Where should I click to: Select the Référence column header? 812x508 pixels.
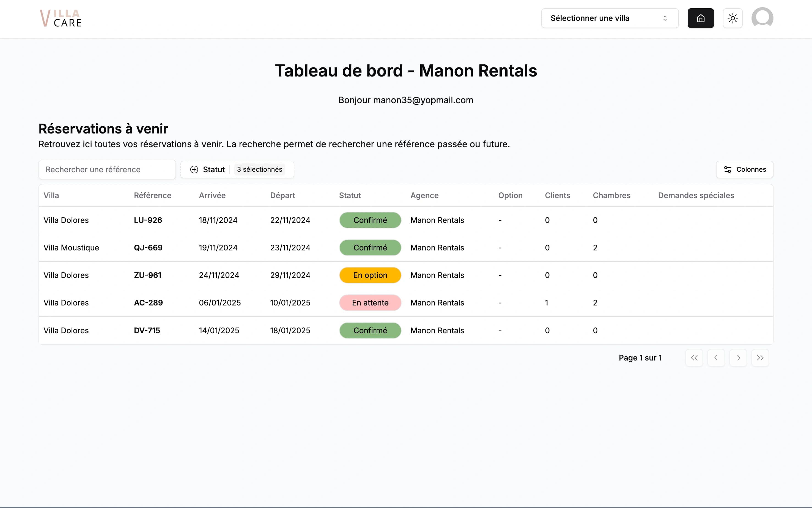tap(152, 195)
